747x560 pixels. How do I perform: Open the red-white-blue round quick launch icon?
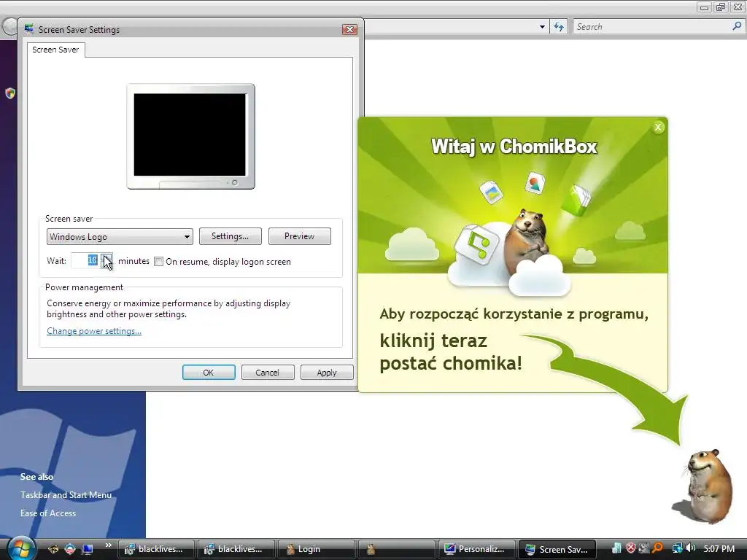point(70,549)
